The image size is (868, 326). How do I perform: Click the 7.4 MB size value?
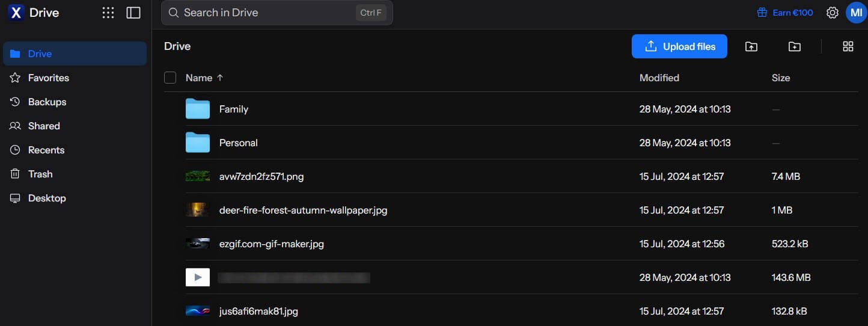coord(786,176)
